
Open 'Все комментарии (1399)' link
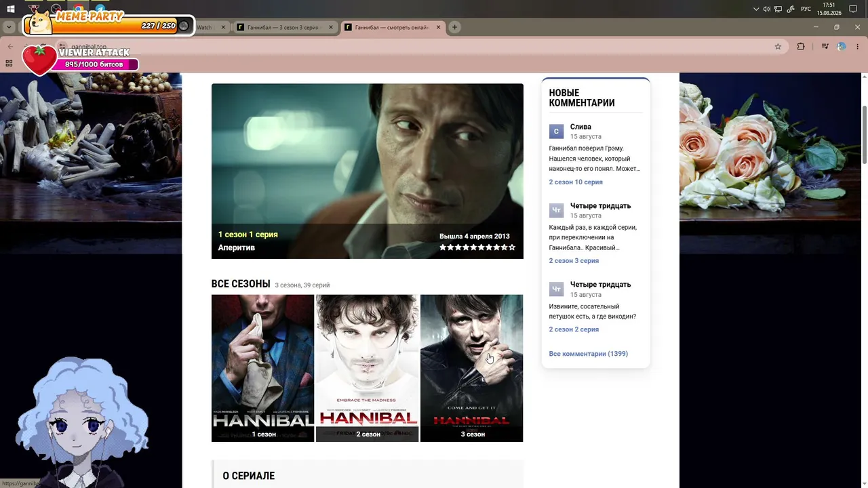[x=589, y=354]
